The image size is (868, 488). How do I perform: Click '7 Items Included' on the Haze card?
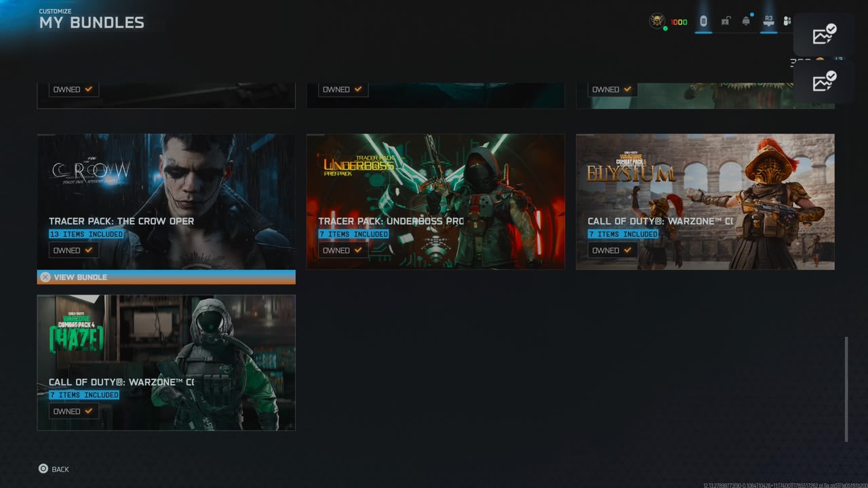coord(84,395)
